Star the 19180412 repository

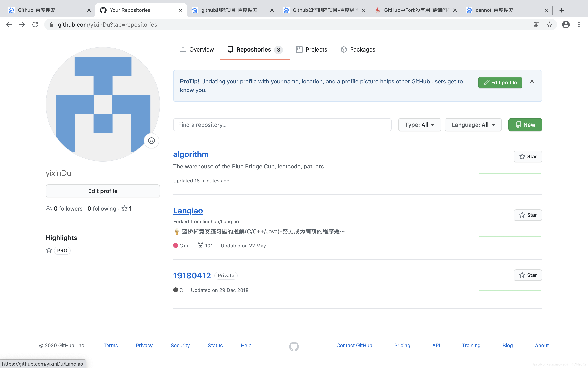(x=528, y=275)
